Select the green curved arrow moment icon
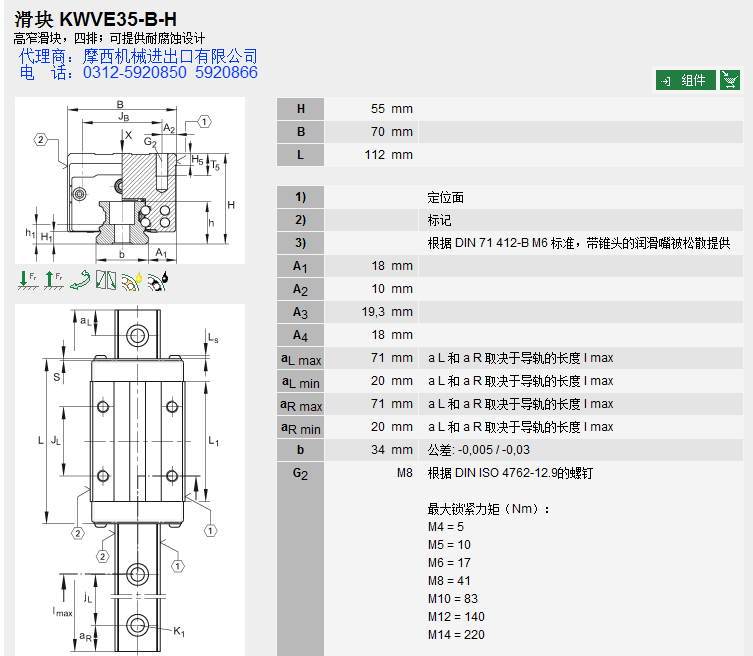This screenshot has height=656, width=753. tap(80, 282)
